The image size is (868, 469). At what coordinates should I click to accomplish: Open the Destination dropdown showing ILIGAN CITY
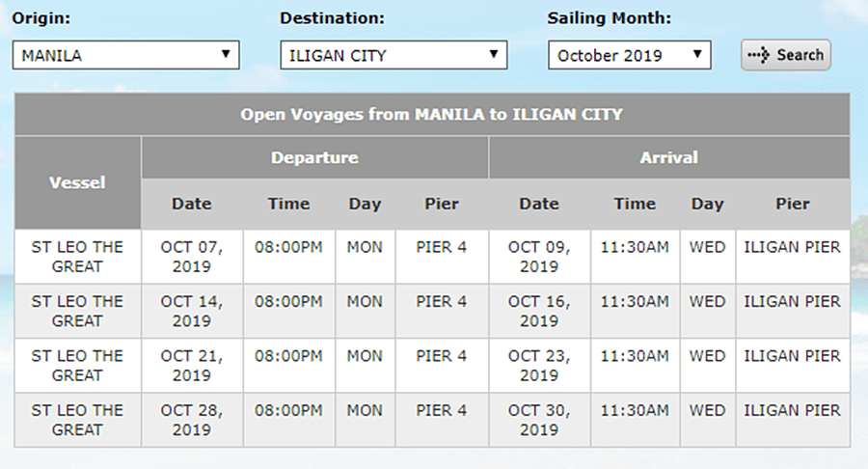393,55
